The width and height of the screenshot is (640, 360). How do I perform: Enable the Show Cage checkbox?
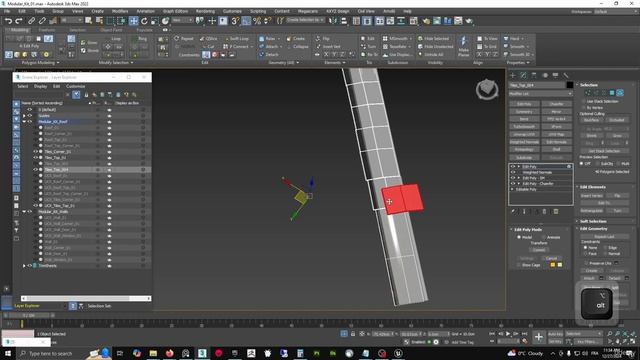coord(519,265)
